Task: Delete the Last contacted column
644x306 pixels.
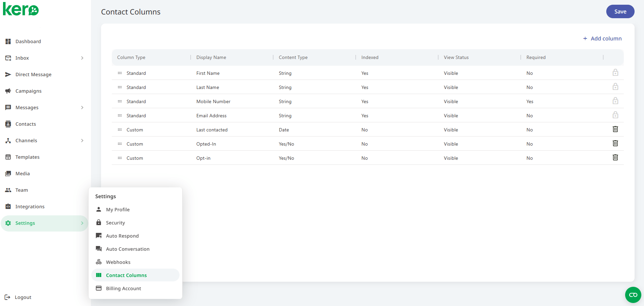Action: [615, 129]
